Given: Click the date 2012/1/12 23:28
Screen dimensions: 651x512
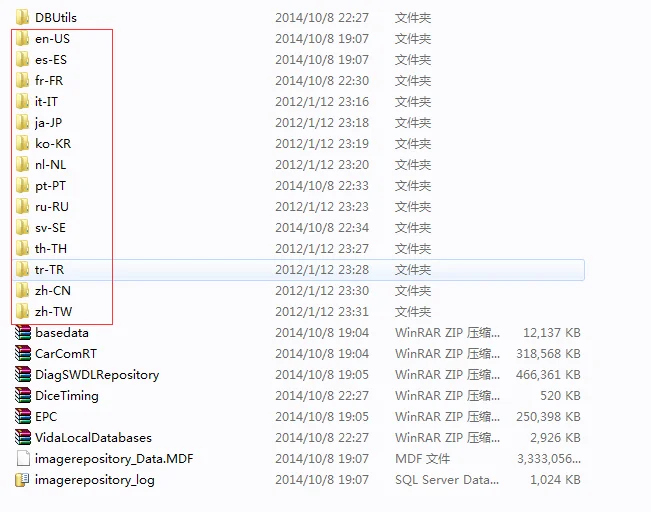Looking at the screenshot, I should pyautogui.click(x=322, y=269).
